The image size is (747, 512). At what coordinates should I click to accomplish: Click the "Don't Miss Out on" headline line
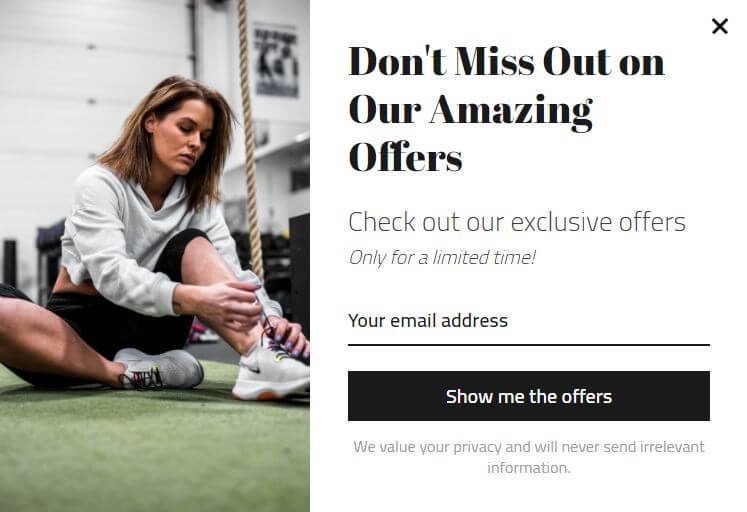(506, 61)
